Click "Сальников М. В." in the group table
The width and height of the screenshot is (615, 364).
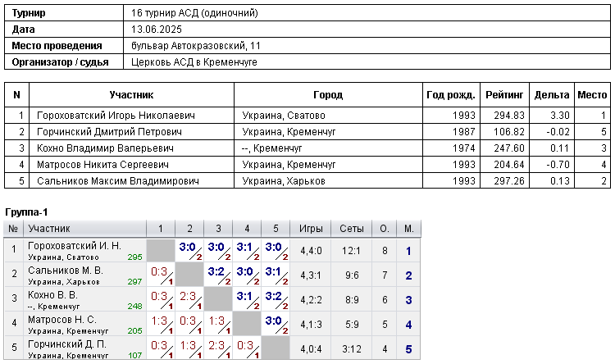click(x=66, y=271)
